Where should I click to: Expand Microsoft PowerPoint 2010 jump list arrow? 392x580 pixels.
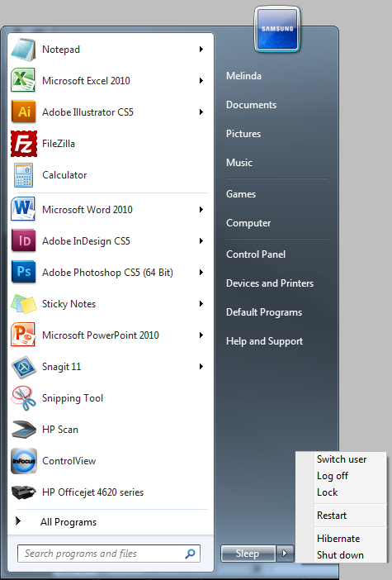tap(201, 335)
